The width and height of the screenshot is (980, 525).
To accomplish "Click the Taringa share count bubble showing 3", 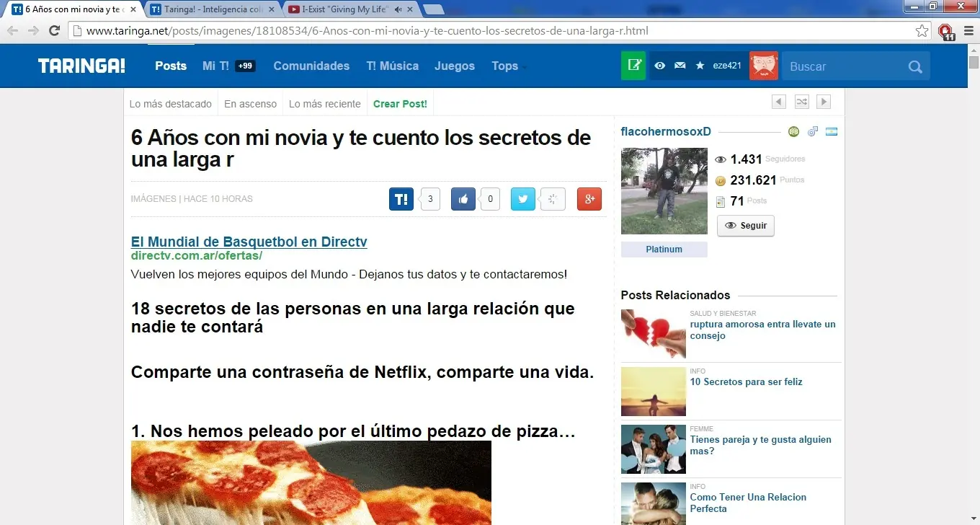I will [430, 199].
